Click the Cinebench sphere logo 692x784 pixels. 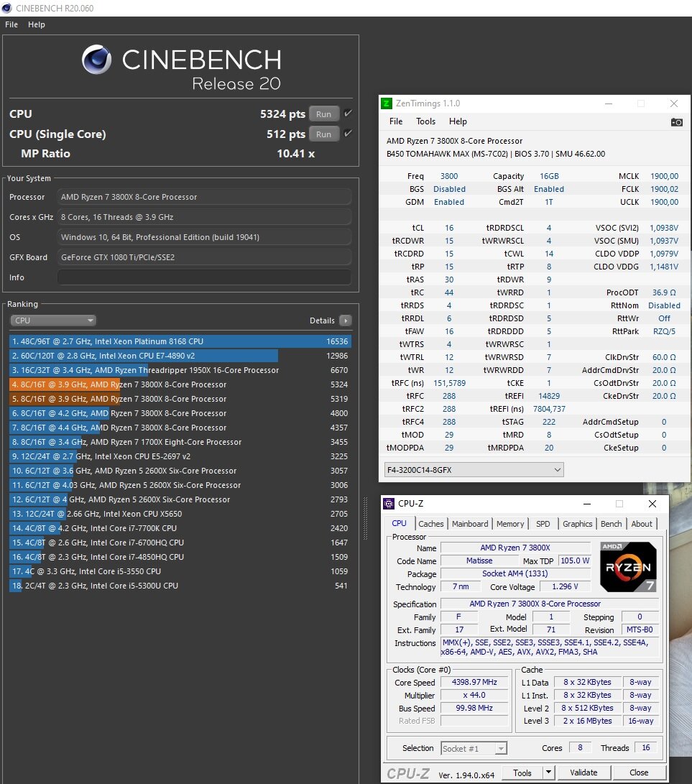pos(96,60)
